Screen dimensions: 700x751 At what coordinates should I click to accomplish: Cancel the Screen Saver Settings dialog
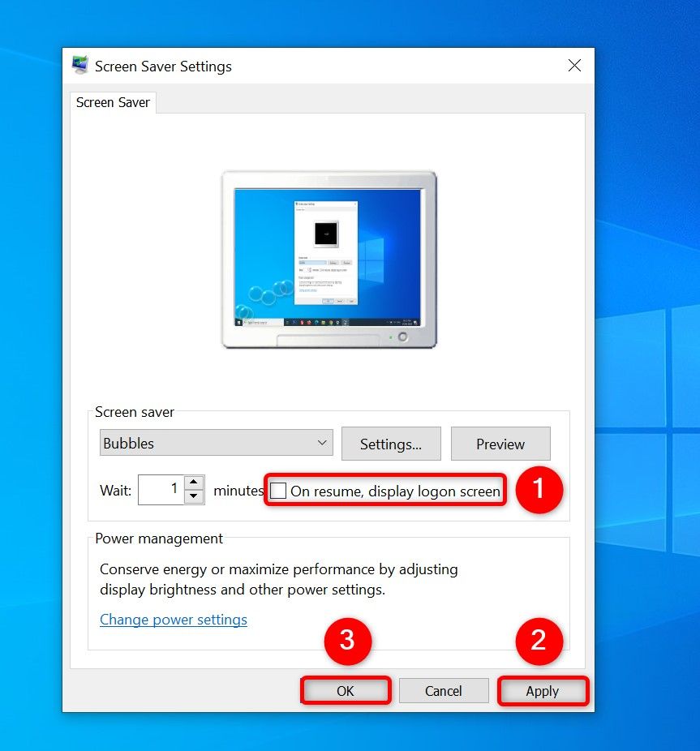[x=443, y=690]
